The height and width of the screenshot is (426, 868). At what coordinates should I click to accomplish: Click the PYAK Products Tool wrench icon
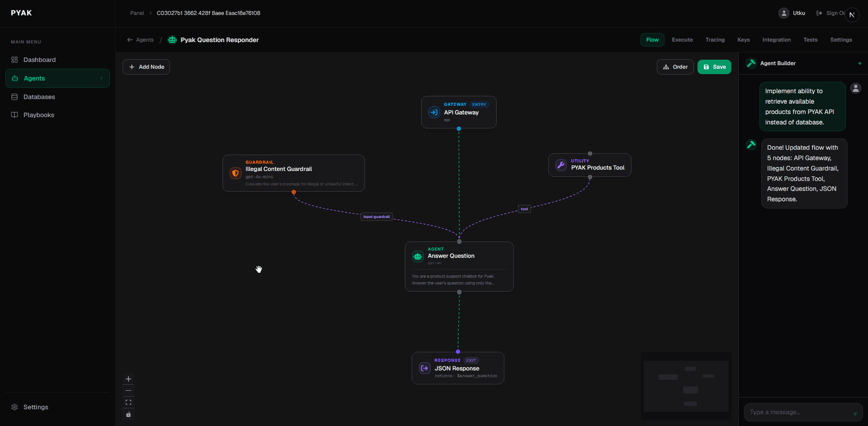coord(561,165)
